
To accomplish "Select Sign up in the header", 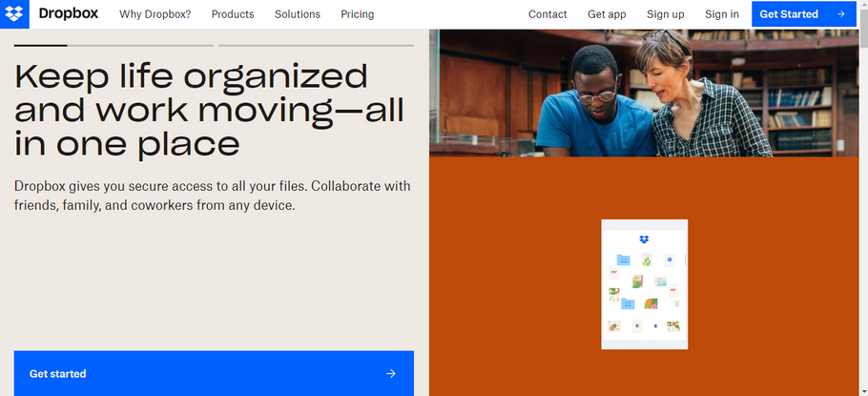I will (x=666, y=14).
